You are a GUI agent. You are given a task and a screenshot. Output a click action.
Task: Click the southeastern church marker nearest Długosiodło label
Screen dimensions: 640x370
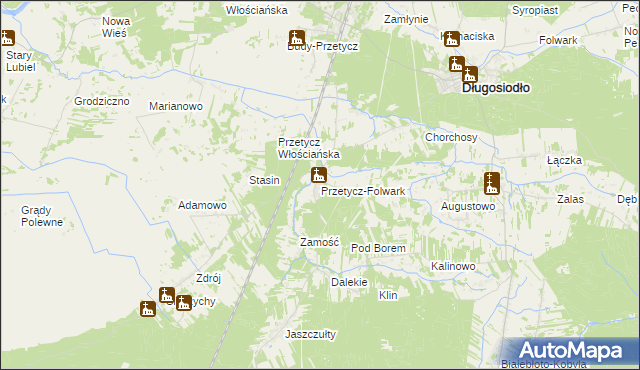[x=469, y=74]
